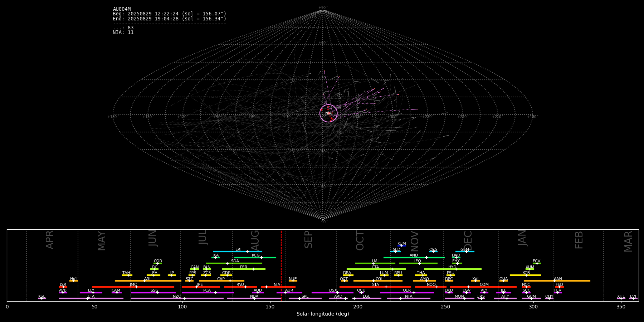The image size is (644, 322).
Task: Click the ETA shower label
Action: [91, 297]
